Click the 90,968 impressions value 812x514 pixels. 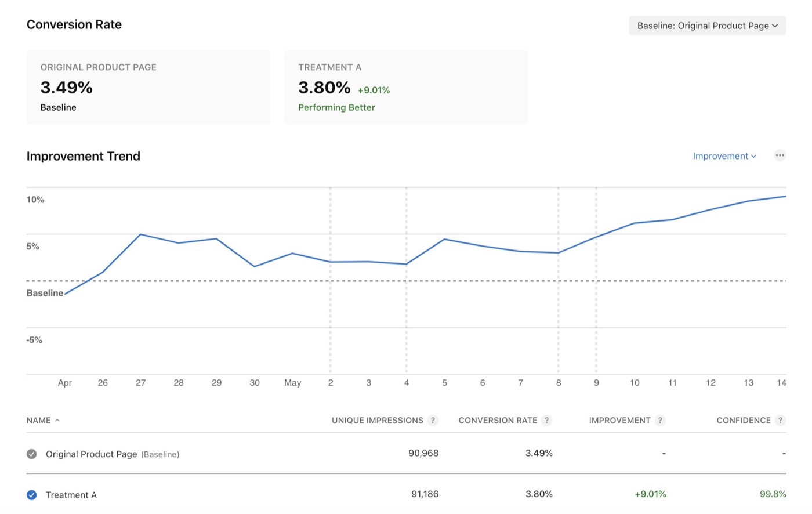[423, 453]
